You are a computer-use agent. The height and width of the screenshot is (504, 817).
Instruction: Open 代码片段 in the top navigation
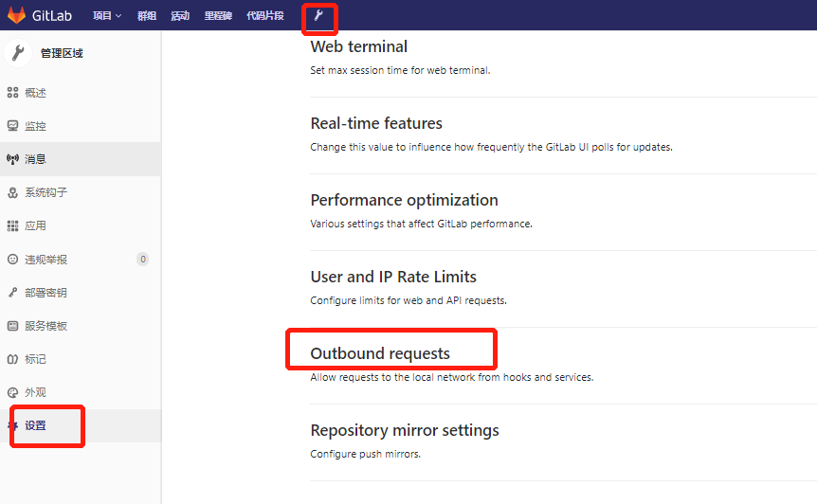coord(265,15)
